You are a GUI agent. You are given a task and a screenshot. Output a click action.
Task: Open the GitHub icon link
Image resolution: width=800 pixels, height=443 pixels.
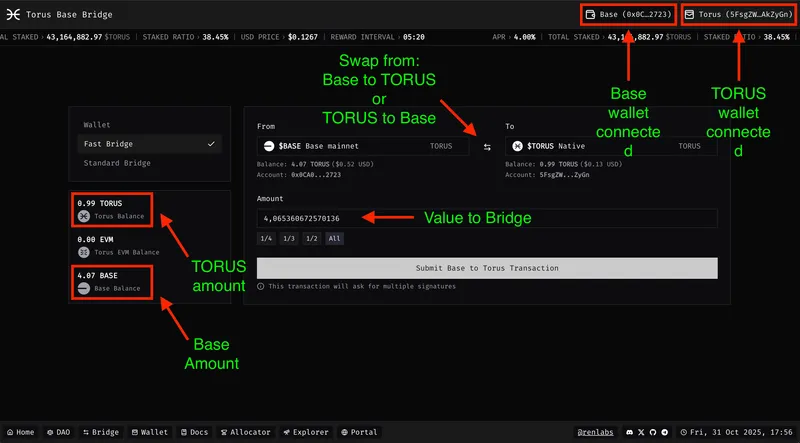(654, 432)
